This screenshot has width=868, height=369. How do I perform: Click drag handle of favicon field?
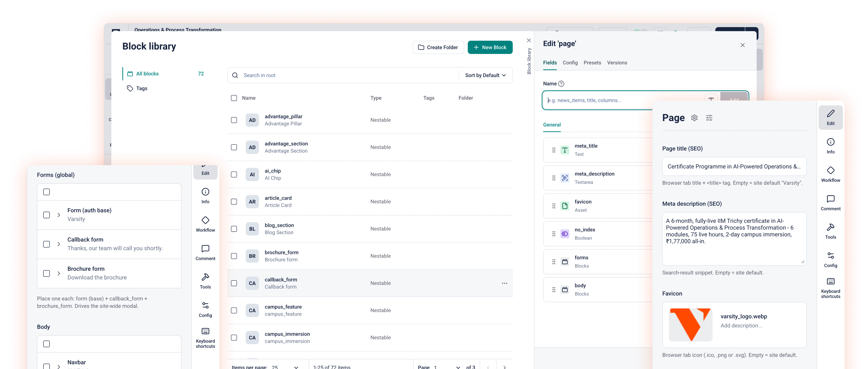(x=553, y=206)
